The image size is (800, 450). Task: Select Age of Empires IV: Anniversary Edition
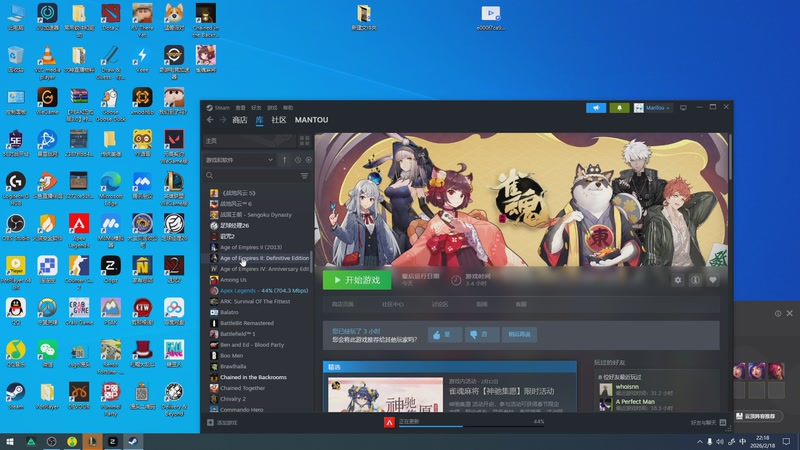pos(259,269)
